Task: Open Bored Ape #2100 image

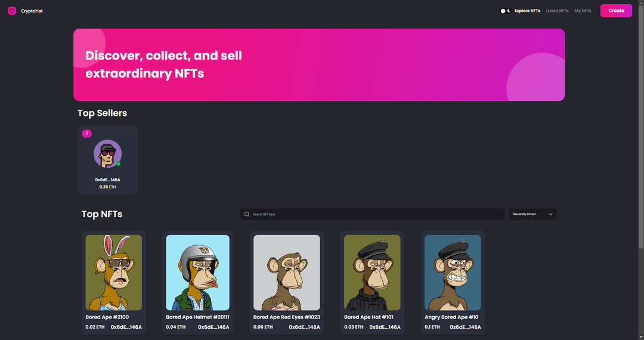Action: (114, 273)
